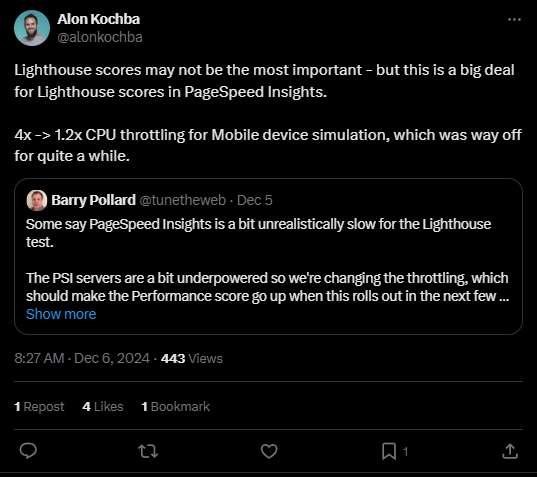The height and width of the screenshot is (477, 537).
Task: Toggle the bookmark icon
Action: 389,451
